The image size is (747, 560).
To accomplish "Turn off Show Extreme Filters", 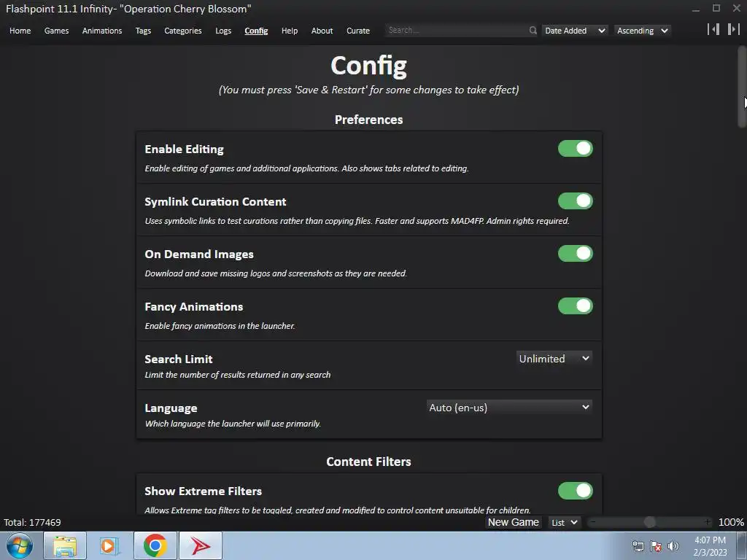I will point(575,491).
